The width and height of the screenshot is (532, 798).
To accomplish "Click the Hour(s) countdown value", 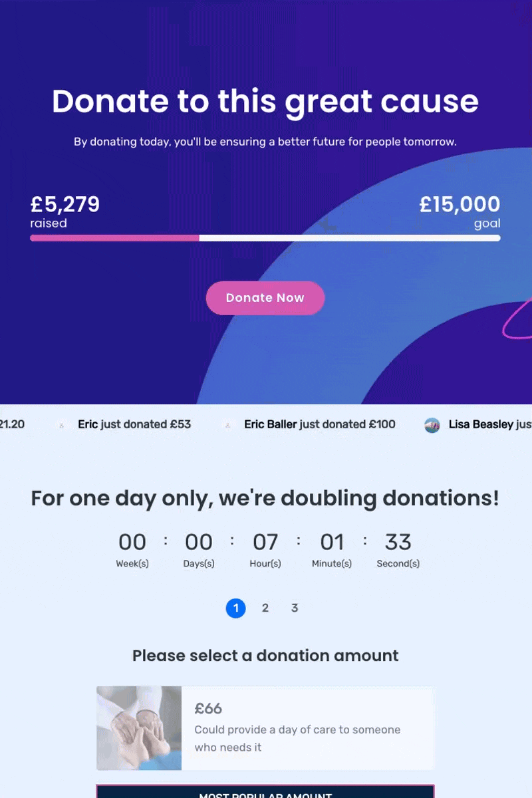I will (x=265, y=543).
